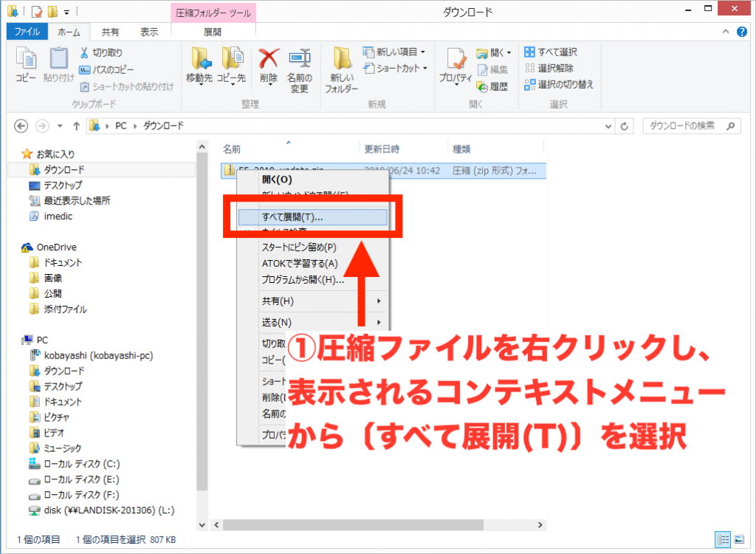The height and width of the screenshot is (554, 756).
Task: Switch to details view icon in status bar
Action: [724, 539]
